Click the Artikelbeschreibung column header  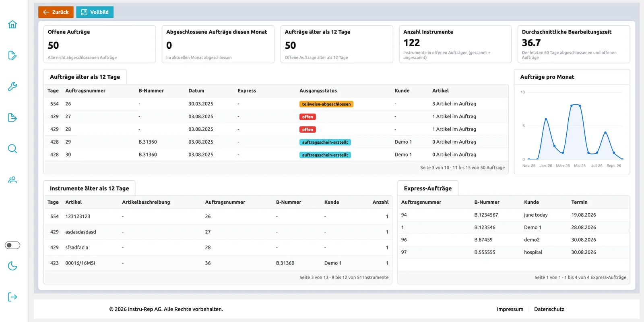pyautogui.click(x=146, y=202)
